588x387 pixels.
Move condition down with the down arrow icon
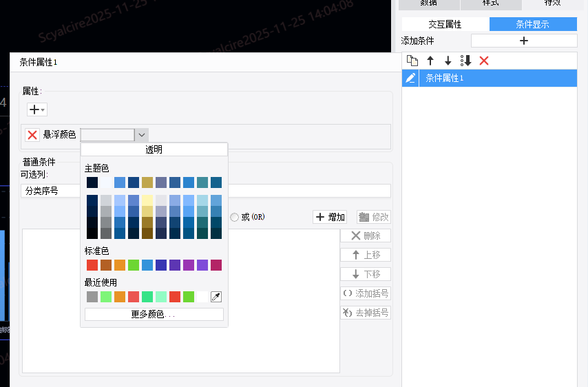tap(448, 61)
